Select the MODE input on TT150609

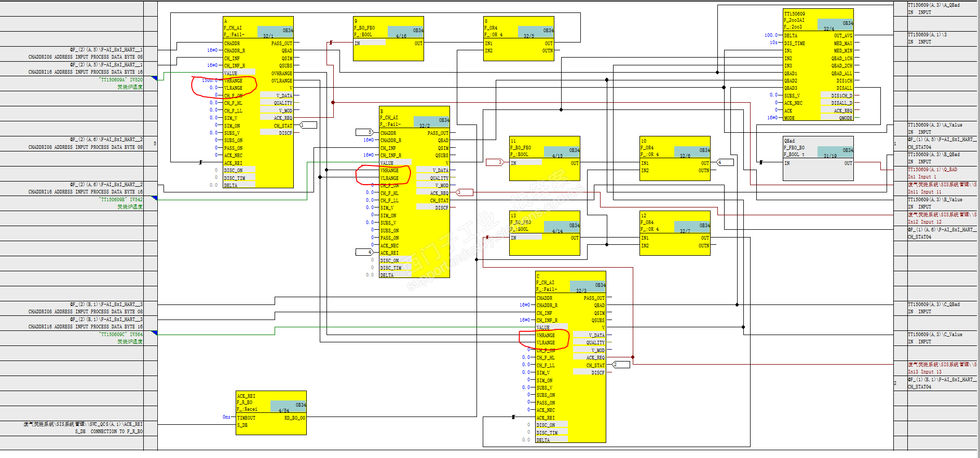[790, 118]
